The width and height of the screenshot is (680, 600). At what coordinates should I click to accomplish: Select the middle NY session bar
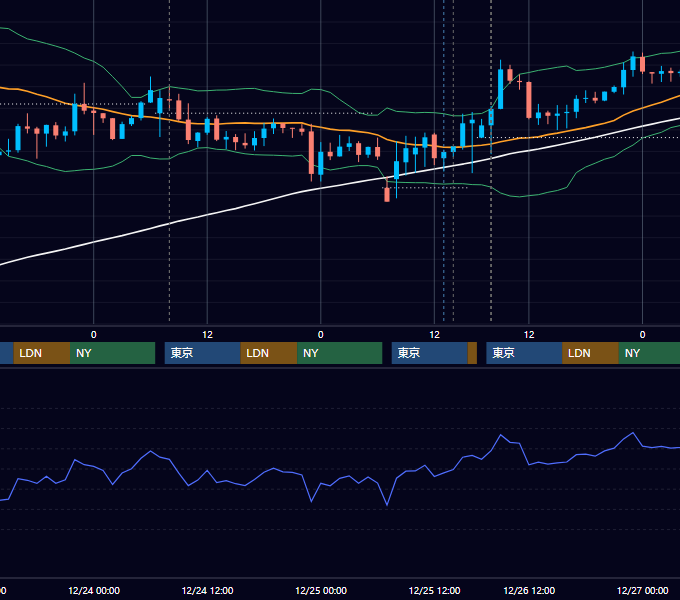(x=340, y=353)
